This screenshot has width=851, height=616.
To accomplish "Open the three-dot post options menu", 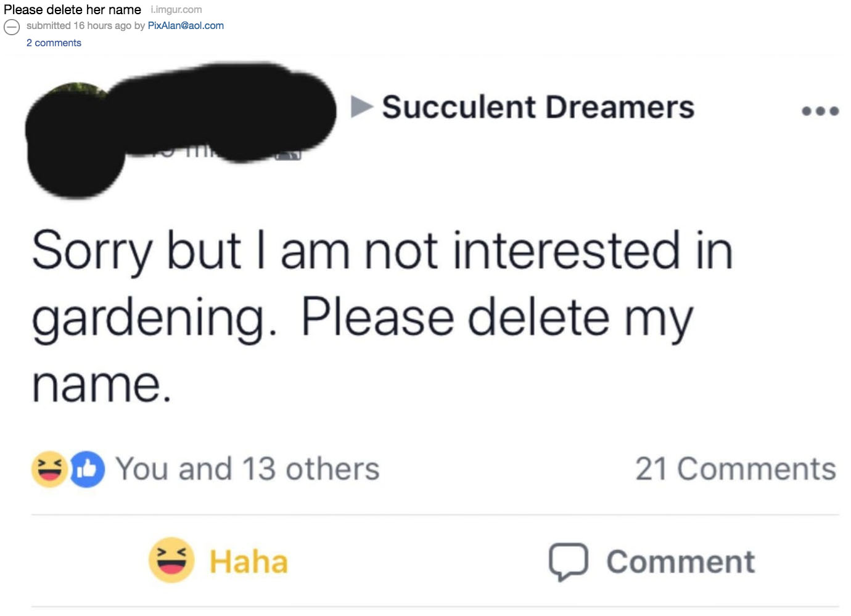I will pos(820,111).
